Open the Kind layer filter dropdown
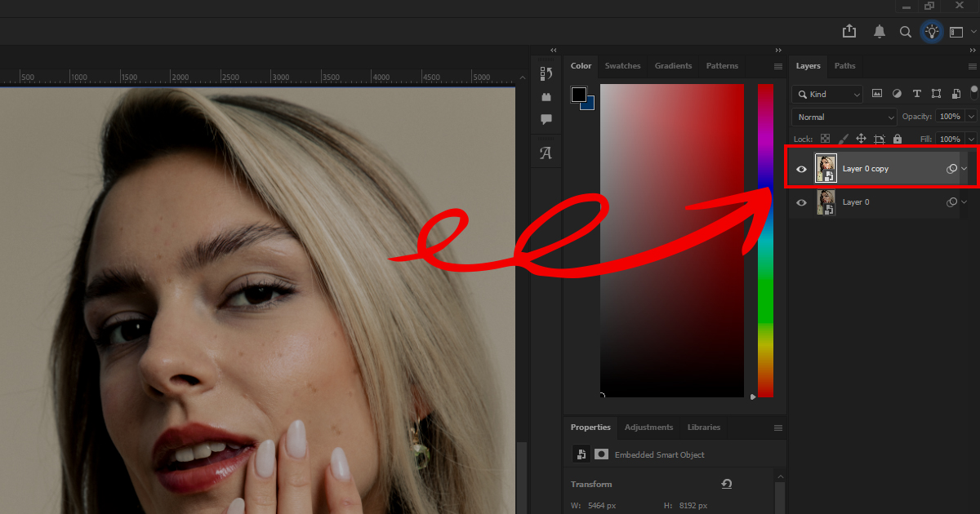Screen dimensions: 980x514 click(x=827, y=95)
